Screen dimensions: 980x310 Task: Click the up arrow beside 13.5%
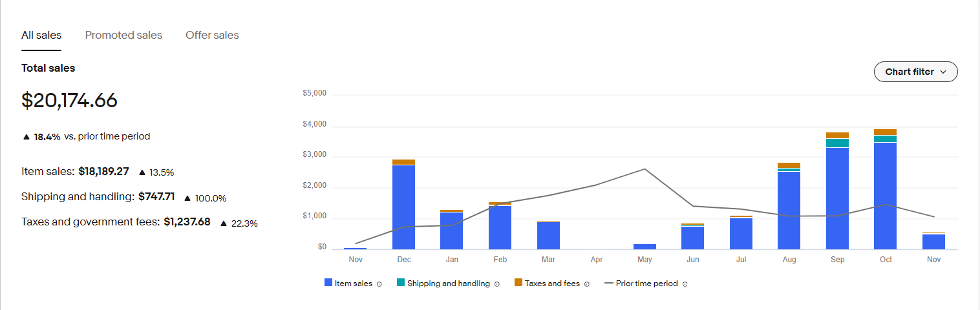(x=142, y=172)
